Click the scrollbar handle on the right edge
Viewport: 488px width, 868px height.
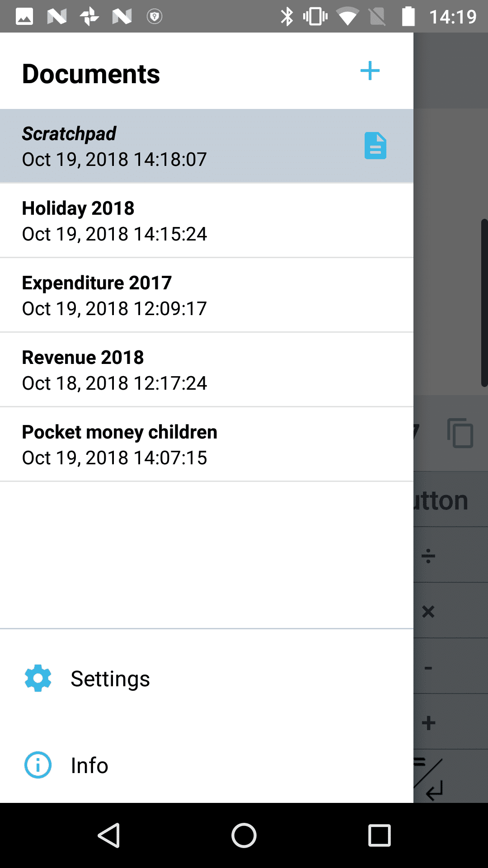pos(484,303)
